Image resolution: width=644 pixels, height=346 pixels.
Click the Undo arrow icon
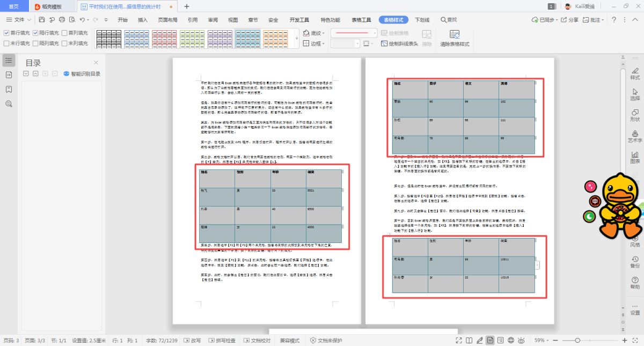pyautogui.click(x=83, y=20)
